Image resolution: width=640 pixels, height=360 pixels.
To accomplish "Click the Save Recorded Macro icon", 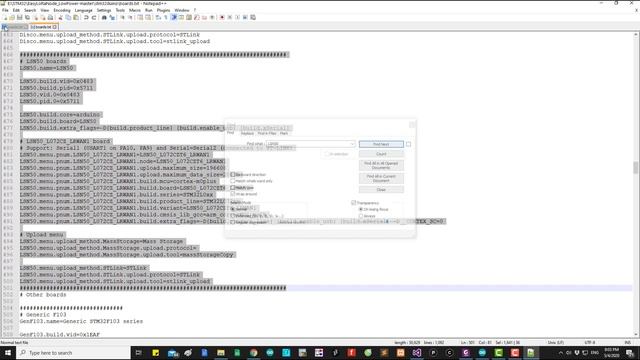I will (x=253, y=18).
